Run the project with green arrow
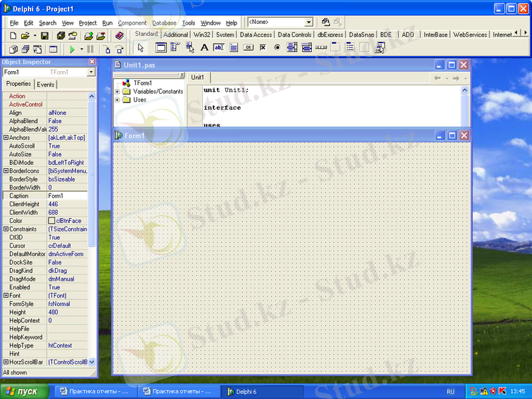 tap(72, 49)
